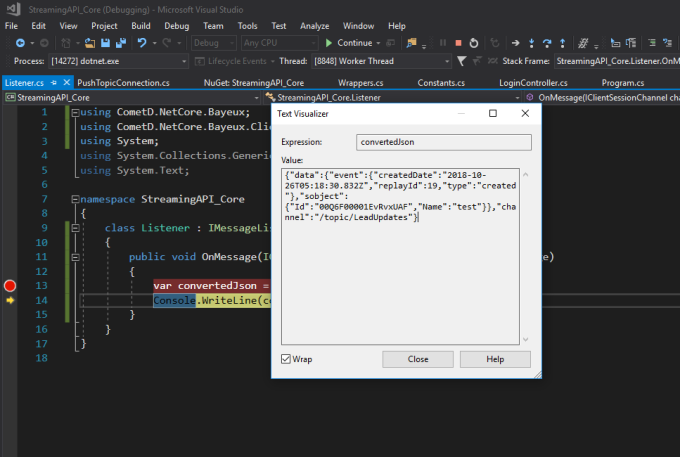Viewport: 680px width, 457px height.
Task: Toggle the Wrap checkbox
Action: (286, 359)
